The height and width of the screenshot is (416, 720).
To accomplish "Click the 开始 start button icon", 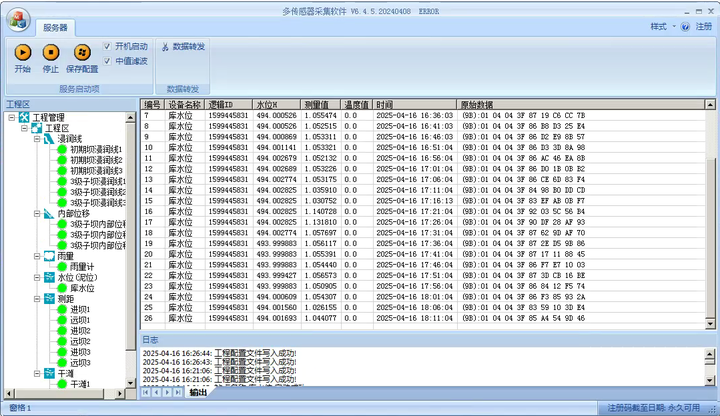I will pyautogui.click(x=22, y=52).
